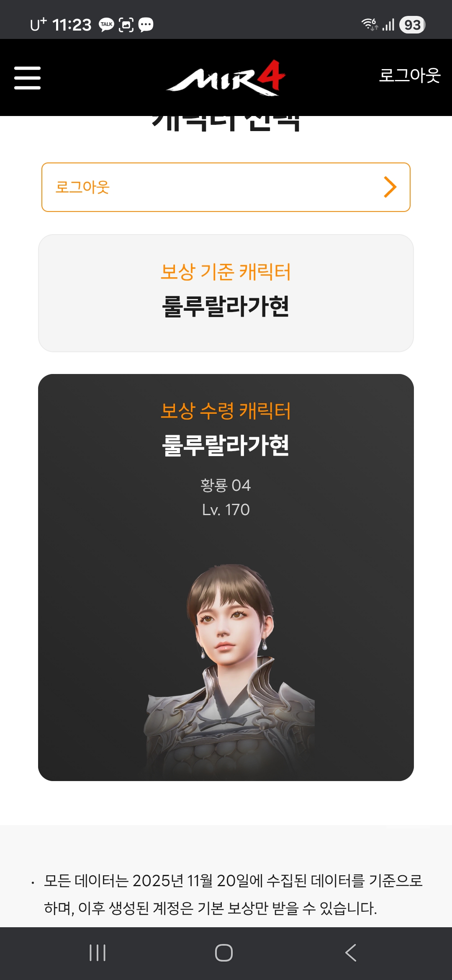Tap the orange chevron arrow
The width and height of the screenshot is (452, 980).
(390, 187)
